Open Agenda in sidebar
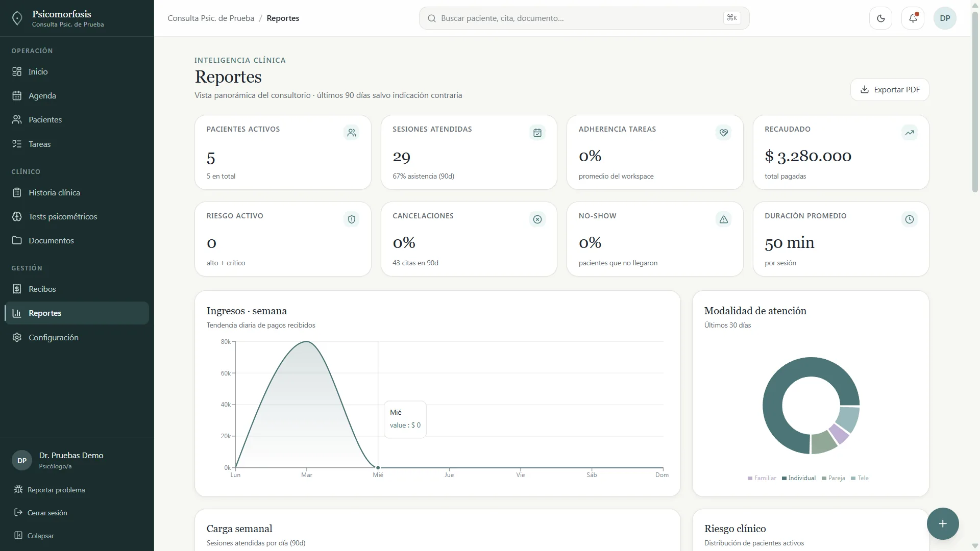 pos(77,96)
